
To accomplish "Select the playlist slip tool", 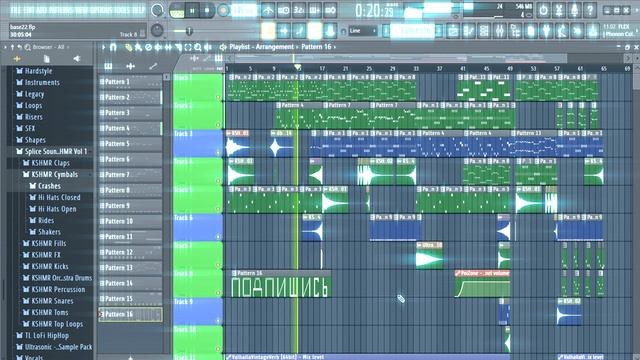I will tap(168, 48).
